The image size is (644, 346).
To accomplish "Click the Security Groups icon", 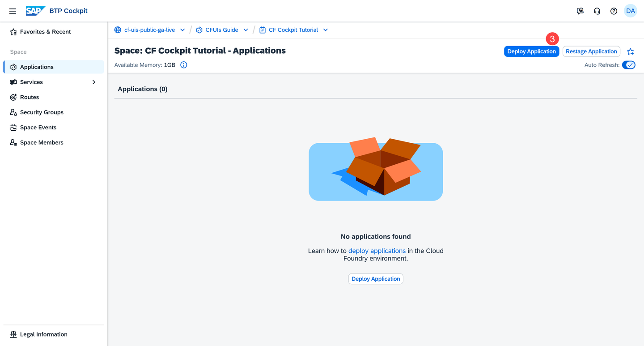I will (13, 112).
